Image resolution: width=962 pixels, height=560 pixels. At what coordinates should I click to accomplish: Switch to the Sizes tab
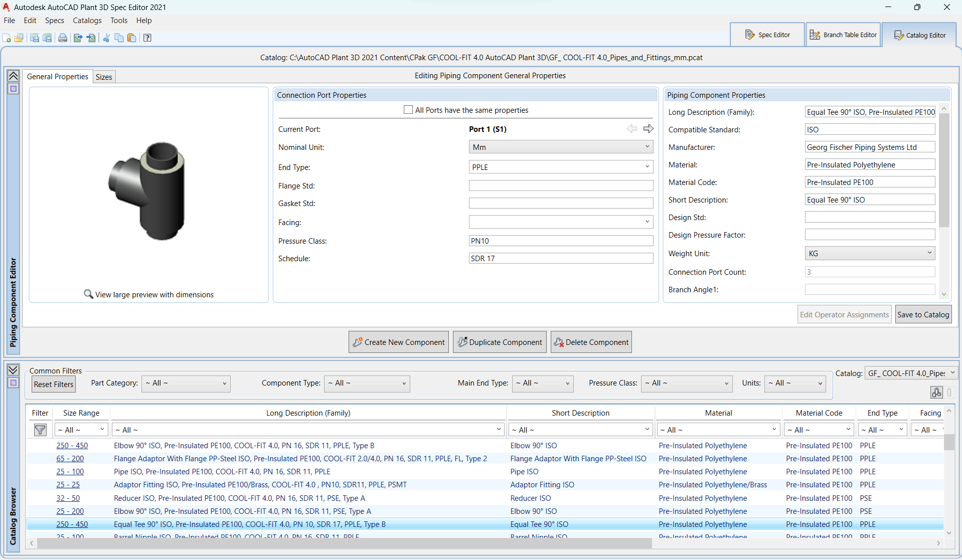pos(104,77)
